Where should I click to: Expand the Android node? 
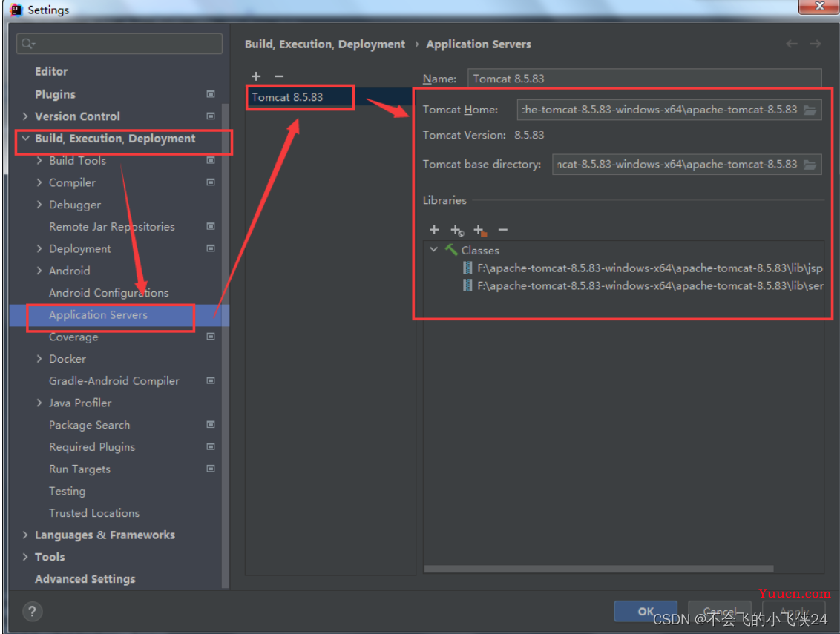pos(39,271)
